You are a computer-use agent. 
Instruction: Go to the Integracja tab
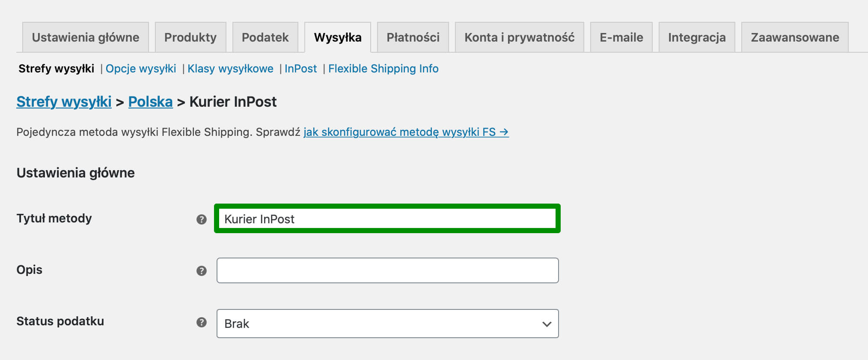(697, 37)
